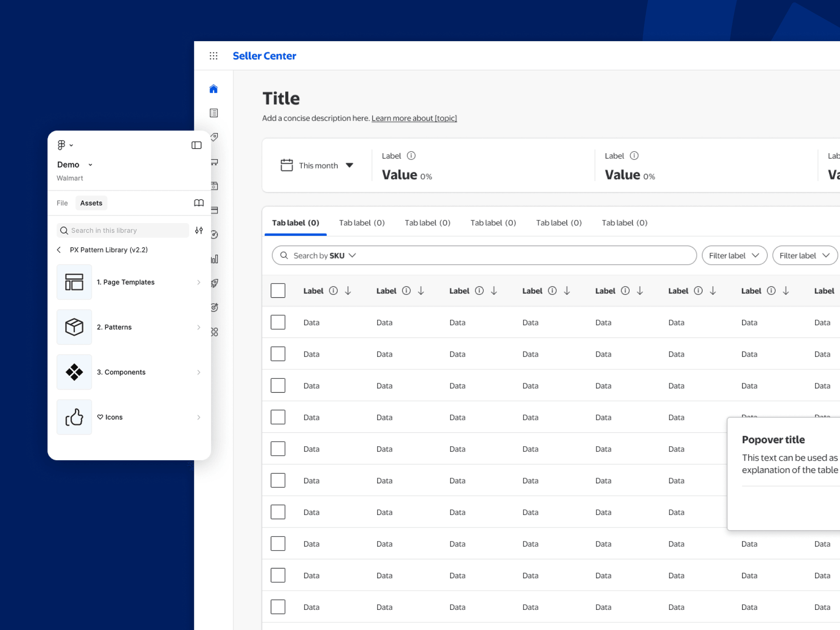
Task: Select the fourth Tab label (0)
Action: click(493, 223)
